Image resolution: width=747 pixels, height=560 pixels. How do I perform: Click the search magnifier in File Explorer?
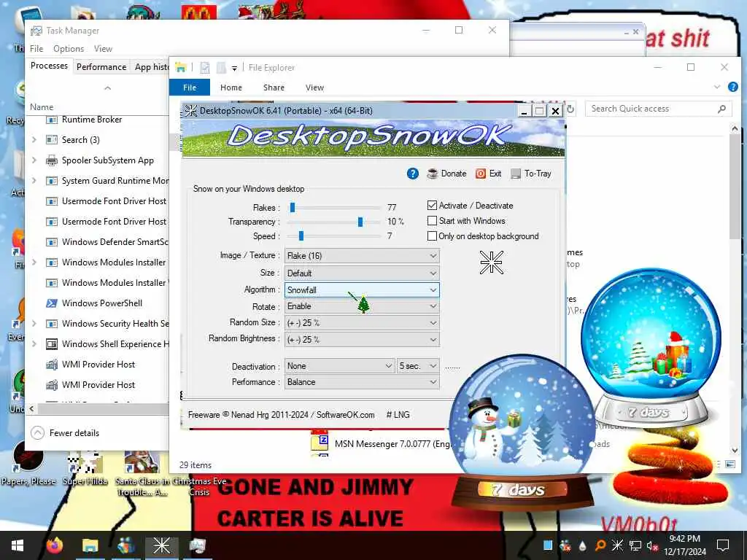pos(721,109)
